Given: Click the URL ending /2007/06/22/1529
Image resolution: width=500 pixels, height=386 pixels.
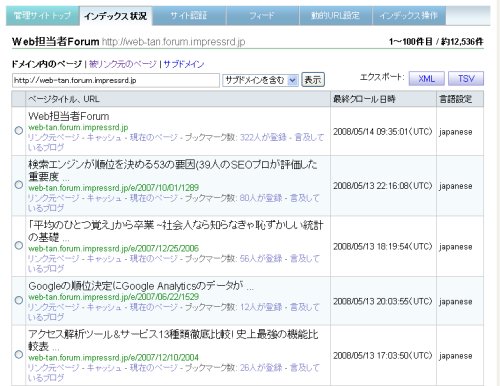Looking at the screenshot, I should pos(113,297).
